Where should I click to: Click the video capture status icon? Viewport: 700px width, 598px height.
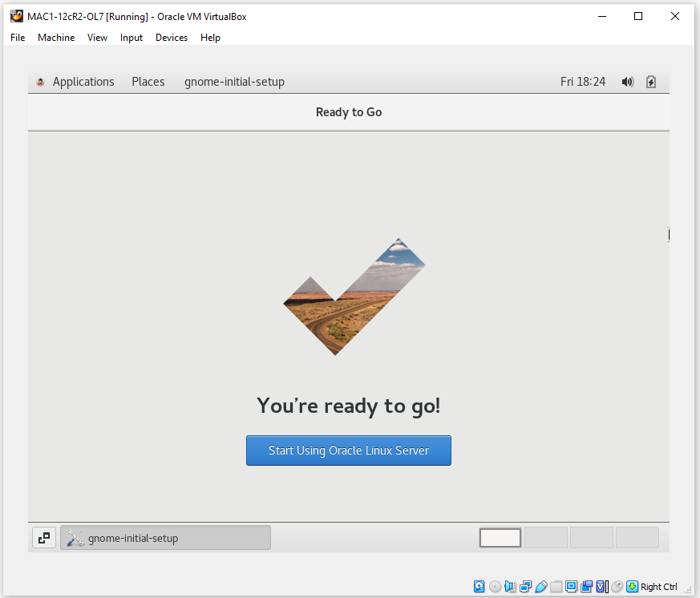(x=587, y=587)
